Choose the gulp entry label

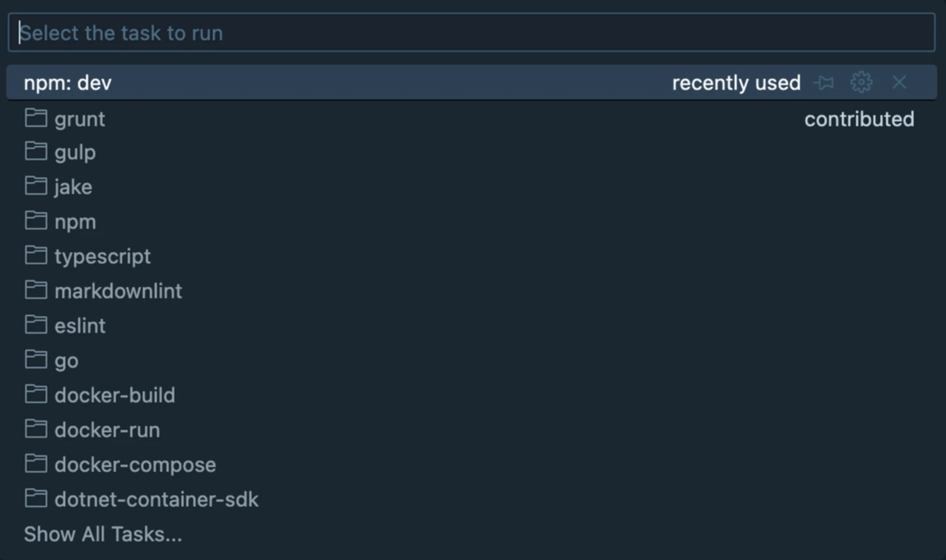[75, 153]
